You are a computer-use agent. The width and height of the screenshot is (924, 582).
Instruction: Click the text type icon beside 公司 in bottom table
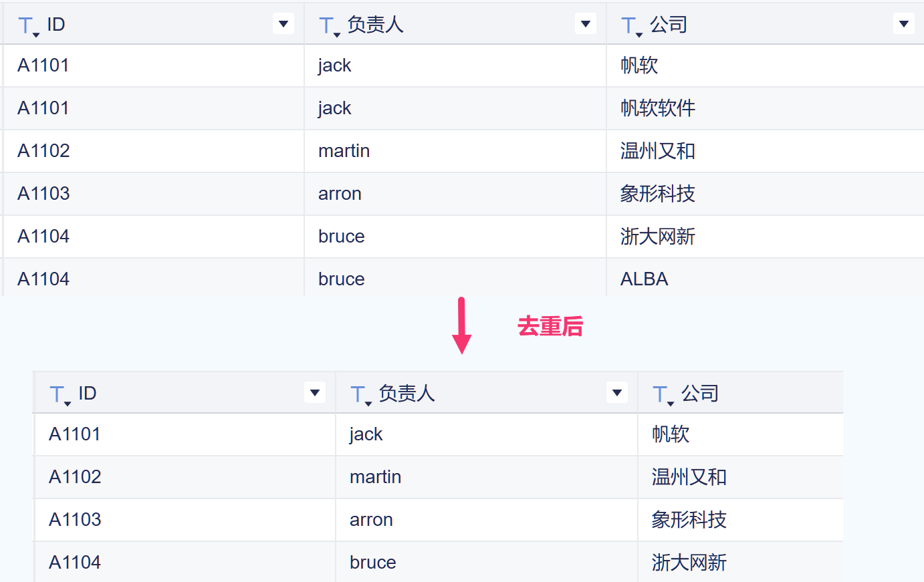tap(662, 395)
